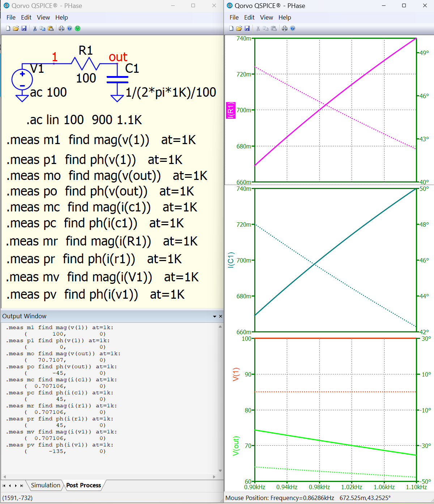This screenshot has height=504, width=434.
Task: Click the V(1) trace label on the bottom plot
Action: click(236, 374)
